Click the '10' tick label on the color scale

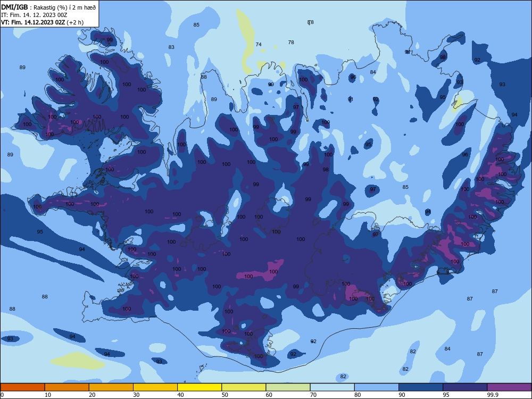click(x=48, y=395)
